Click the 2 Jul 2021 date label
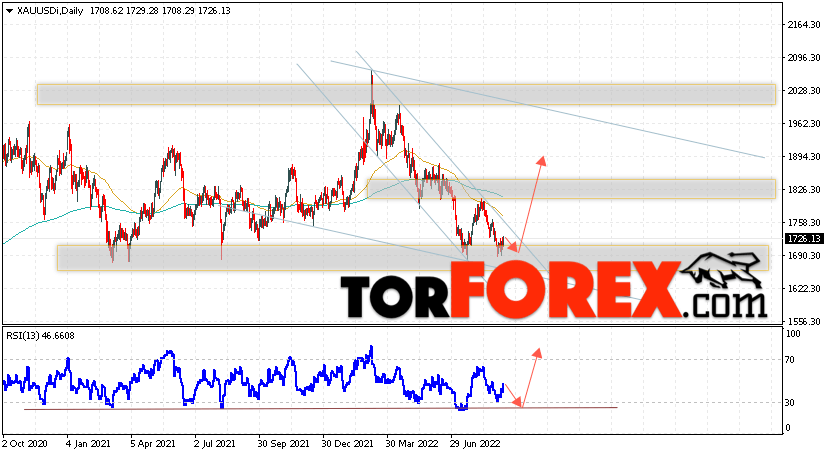The height and width of the screenshot is (455, 828). pyautogui.click(x=215, y=444)
